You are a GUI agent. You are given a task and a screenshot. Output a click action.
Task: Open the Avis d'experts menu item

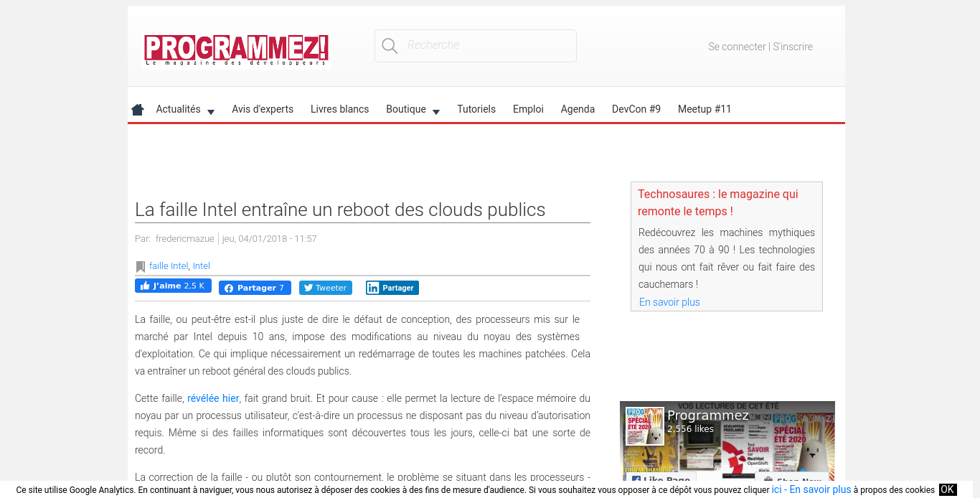coord(263,109)
